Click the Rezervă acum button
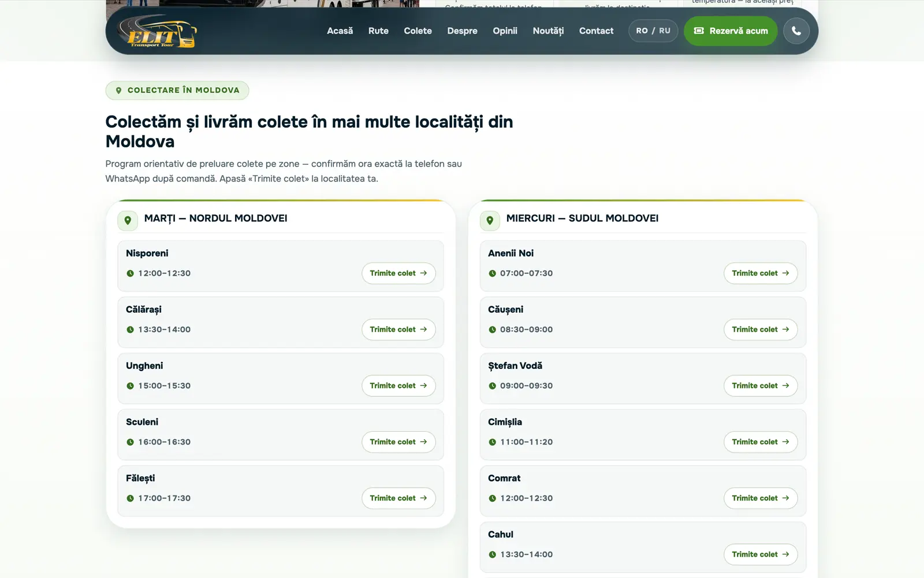924x578 pixels. [731, 31]
